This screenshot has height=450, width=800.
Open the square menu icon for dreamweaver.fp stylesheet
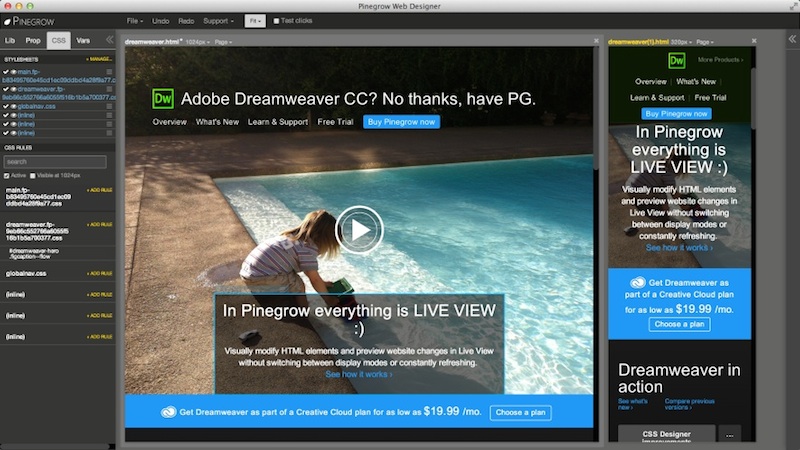(x=109, y=89)
